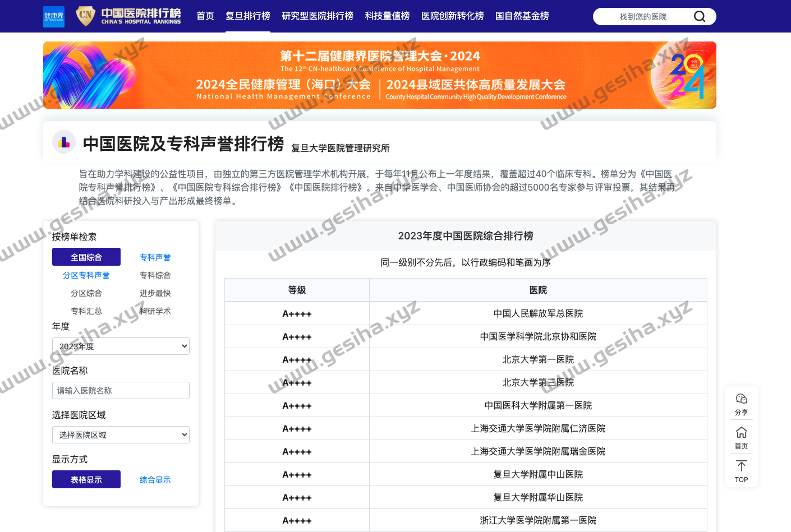
Task: Go to 研究型医院排行榜 menu item
Action: pyautogui.click(x=318, y=16)
